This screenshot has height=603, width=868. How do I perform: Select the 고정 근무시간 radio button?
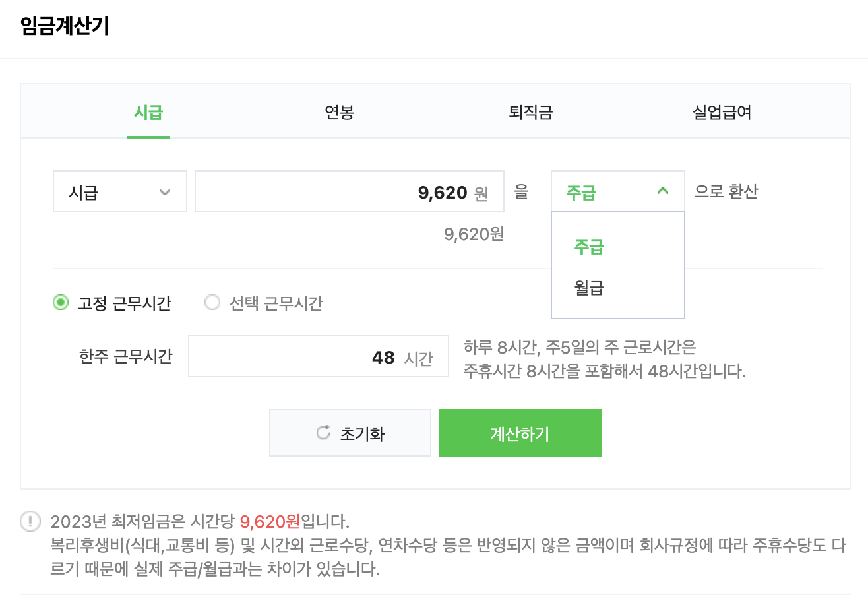tap(60, 301)
